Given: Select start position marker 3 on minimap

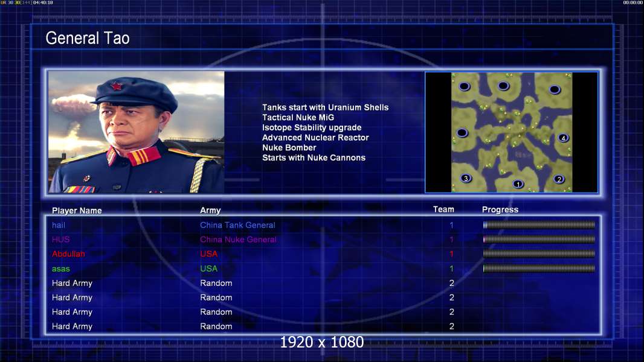Looking at the screenshot, I should 466,178.
